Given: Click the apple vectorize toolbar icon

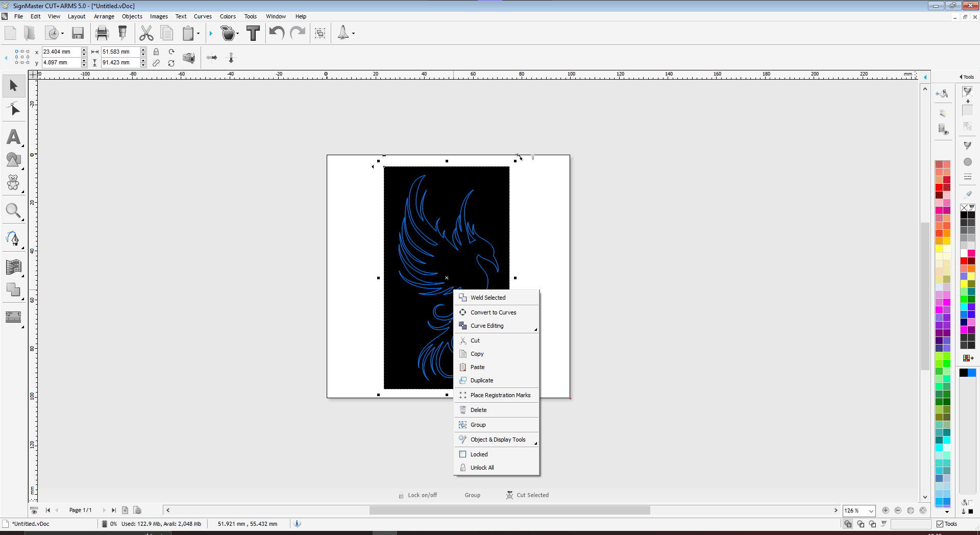Looking at the screenshot, I should 228,34.
